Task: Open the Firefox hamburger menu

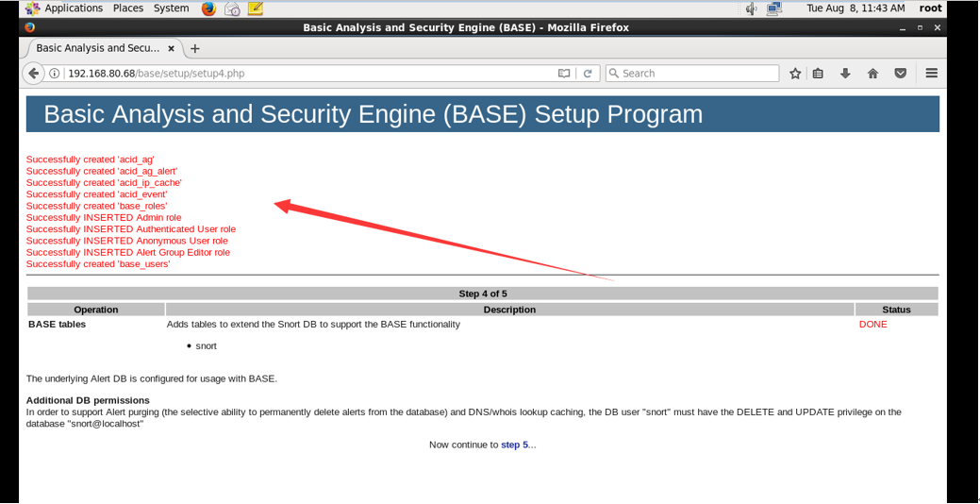Action: click(931, 74)
